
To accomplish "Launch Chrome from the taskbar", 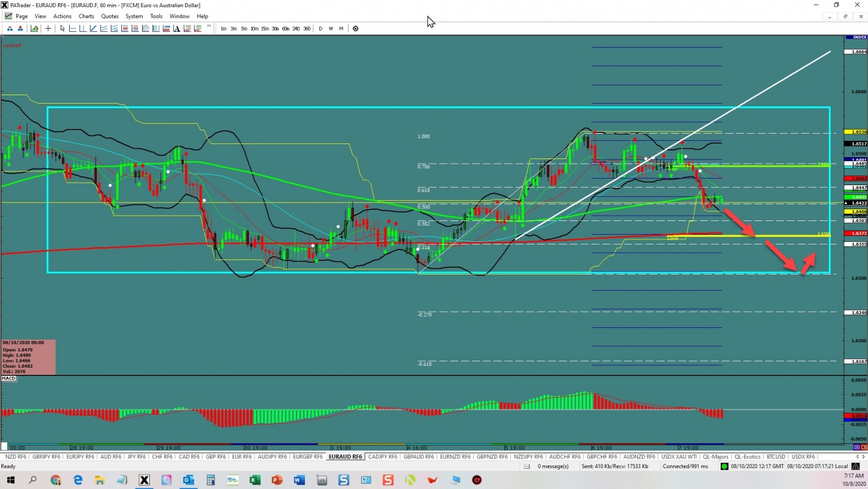I will tap(56, 481).
